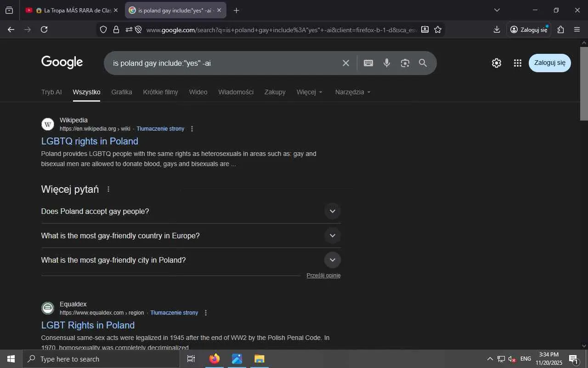Select the Wideo tab
Screen dimensions: 588x368
pyautogui.click(x=198, y=92)
